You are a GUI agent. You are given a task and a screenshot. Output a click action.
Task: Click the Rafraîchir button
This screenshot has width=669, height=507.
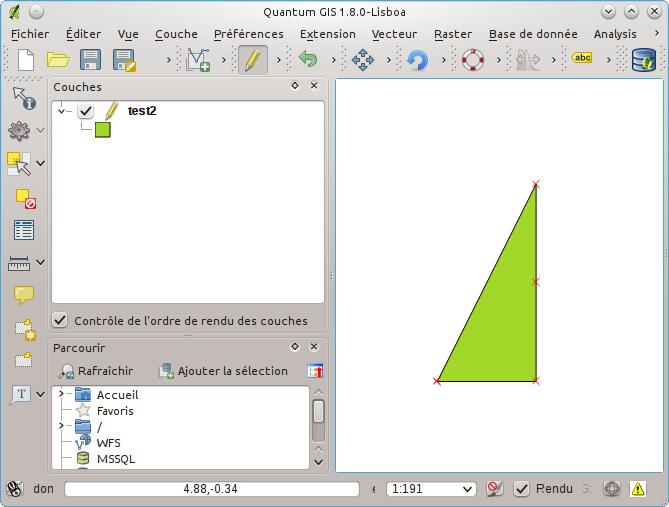pos(96,371)
